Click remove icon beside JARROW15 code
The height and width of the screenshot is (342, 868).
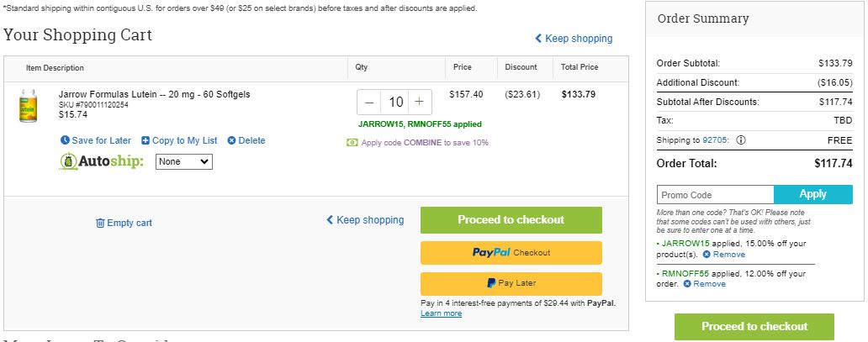pyautogui.click(x=707, y=255)
